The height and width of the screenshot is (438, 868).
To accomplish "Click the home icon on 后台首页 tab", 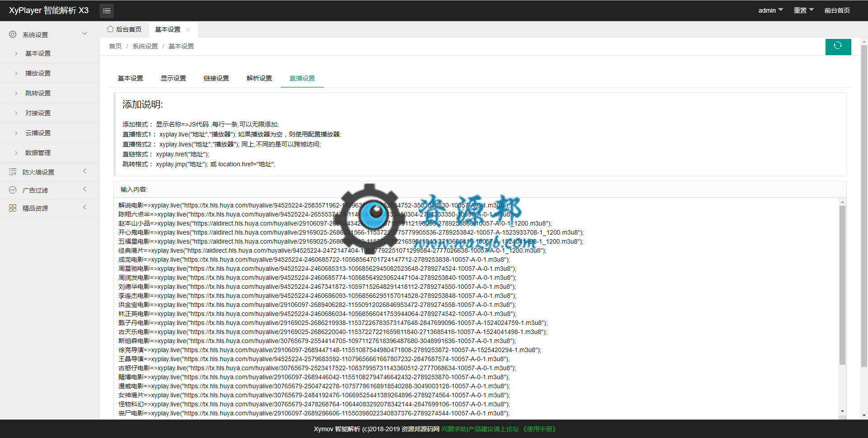I will click(110, 29).
